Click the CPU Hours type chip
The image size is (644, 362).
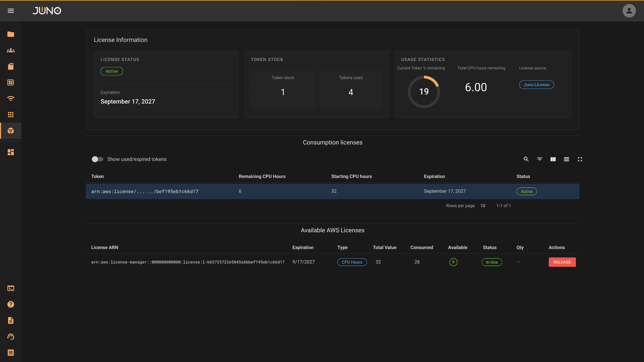tap(352, 262)
